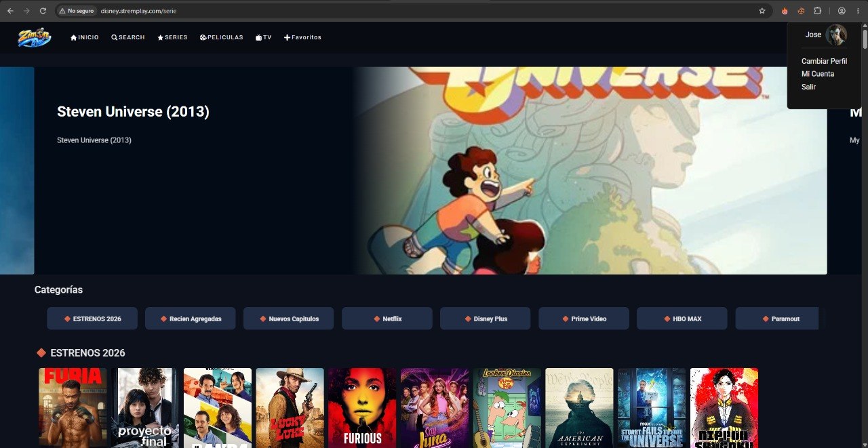The image size is (868, 448).
Task: Open Chrome three-dot menu
Action: (x=857, y=11)
